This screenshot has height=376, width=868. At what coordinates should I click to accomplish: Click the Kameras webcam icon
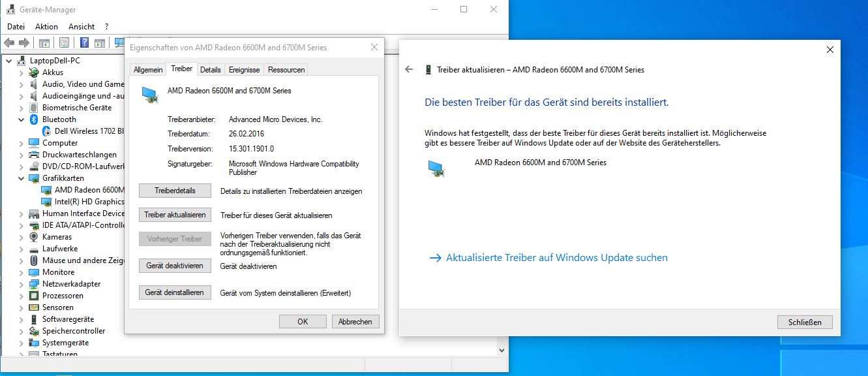click(x=35, y=237)
